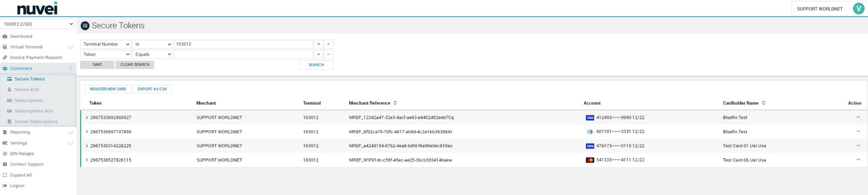Click the empty Token value input field
The height and width of the screenshot is (195, 868).
(x=243, y=54)
